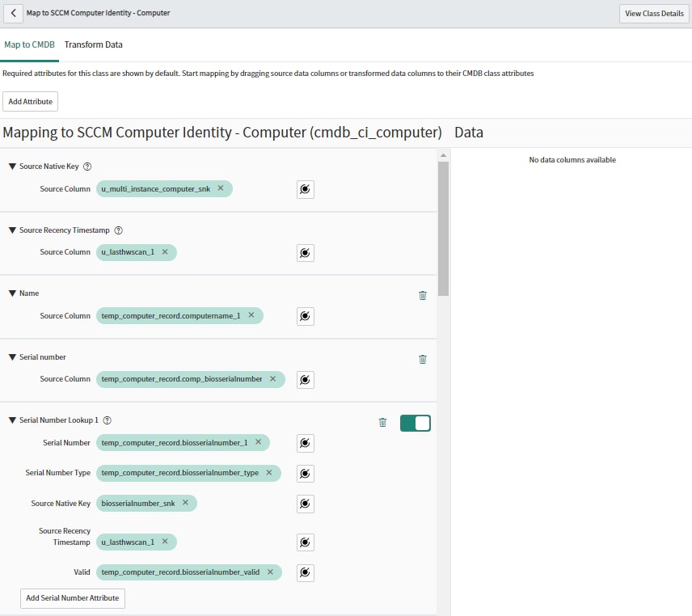Click transform icon beside comp_biosserialnumber column

[x=305, y=379]
